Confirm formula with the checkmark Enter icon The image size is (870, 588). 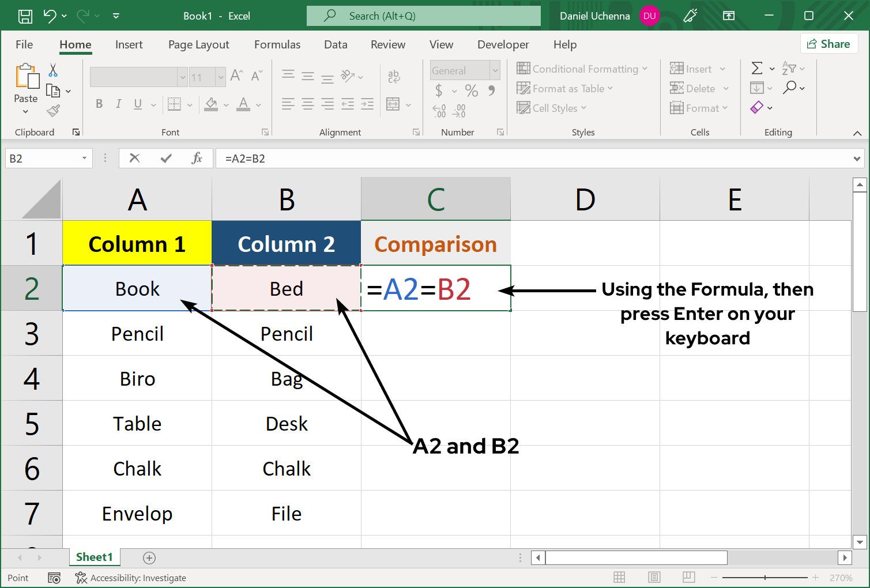pyautogui.click(x=166, y=159)
